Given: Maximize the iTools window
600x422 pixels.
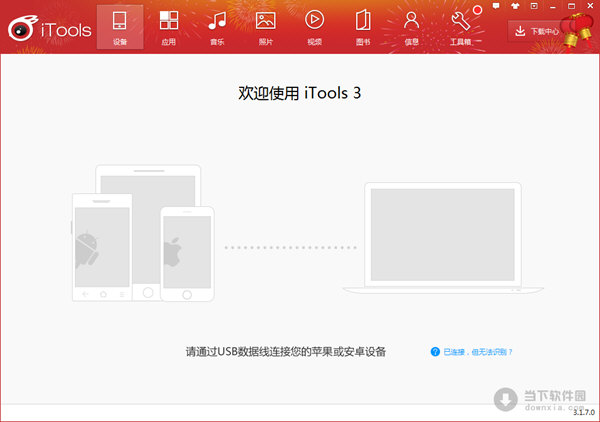Looking at the screenshot, I should (x=572, y=6).
